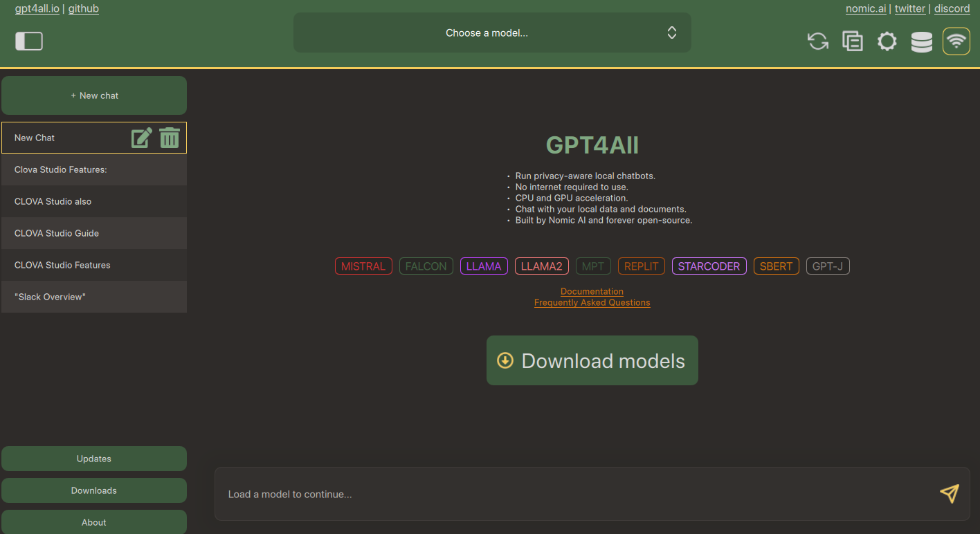Toggle the sidebar drawer panel icon
Image resolution: width=980 pixels, height=534 pixels.
click(x=29, y=42)
